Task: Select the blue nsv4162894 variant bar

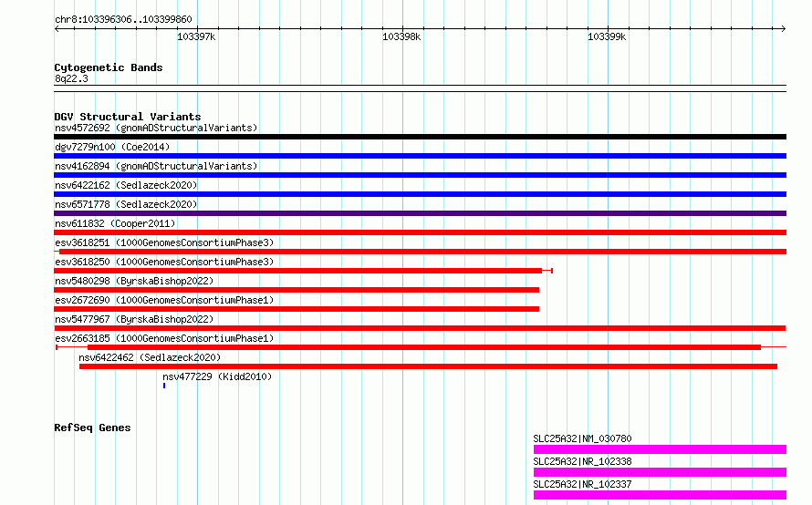Action: pos(420,175)
